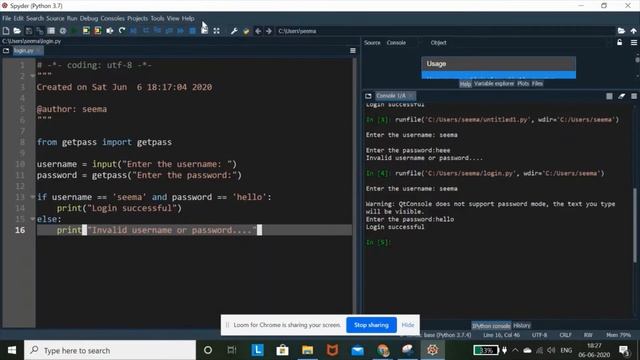Collapse the docstring fold on line 2

(33, 76)
